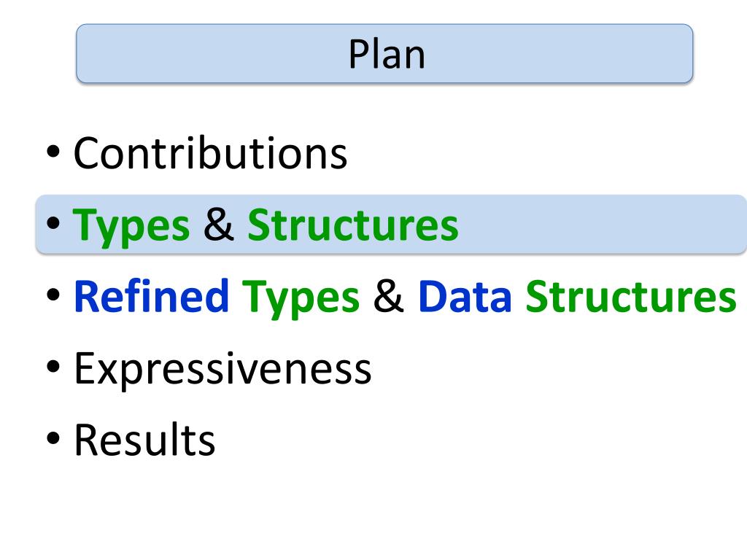Screen dimensions: 747x560
Task: Click green Types after Refined
Action: pos(301,298)
